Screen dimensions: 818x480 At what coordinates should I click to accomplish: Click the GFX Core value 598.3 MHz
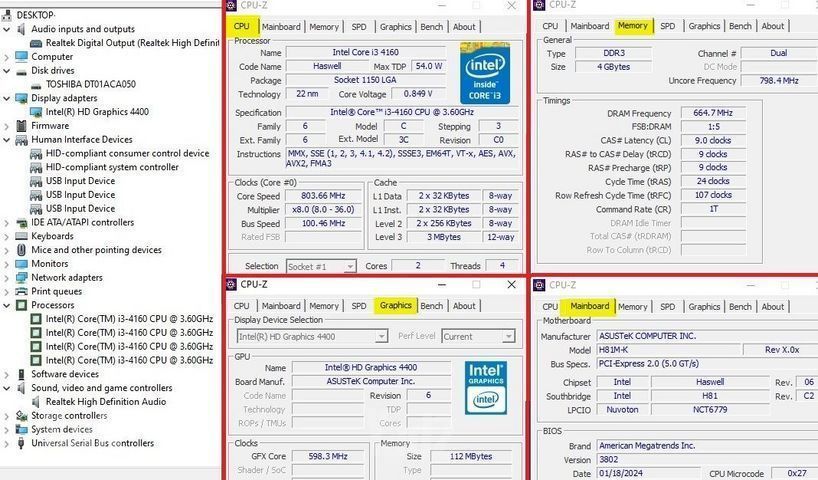(328, 456)
